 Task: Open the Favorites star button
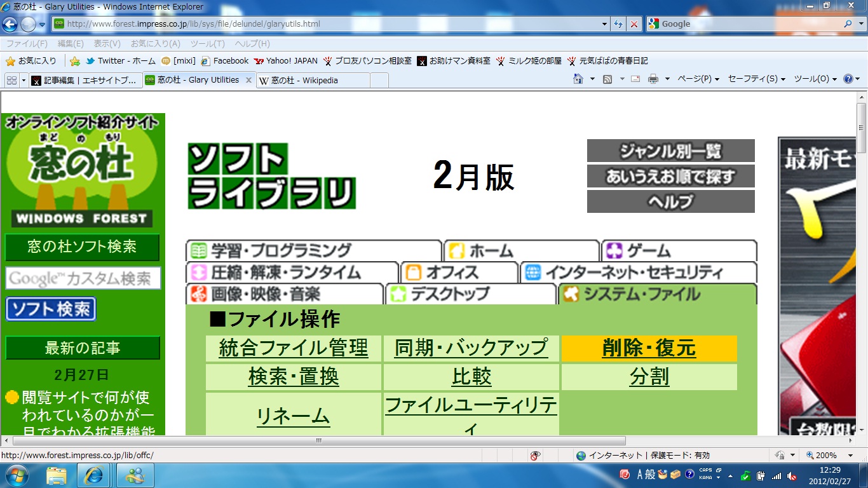(x=31, y=61)
